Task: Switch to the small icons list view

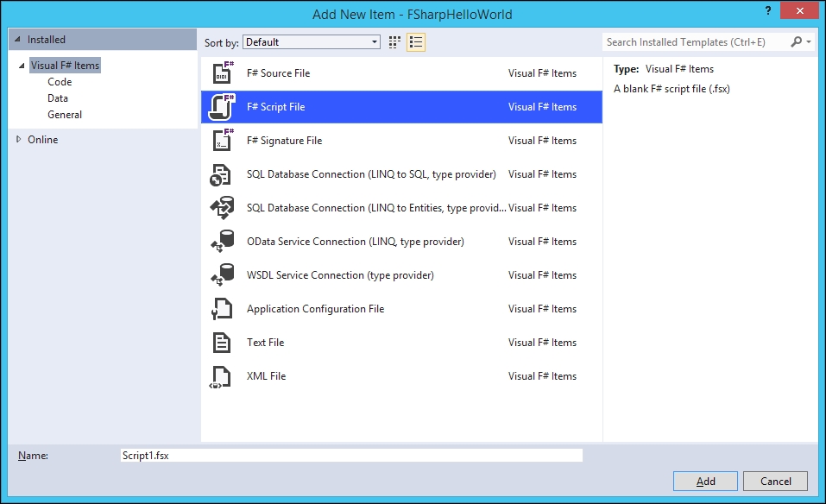Action: pyautogui.click(x=416, y=42)
